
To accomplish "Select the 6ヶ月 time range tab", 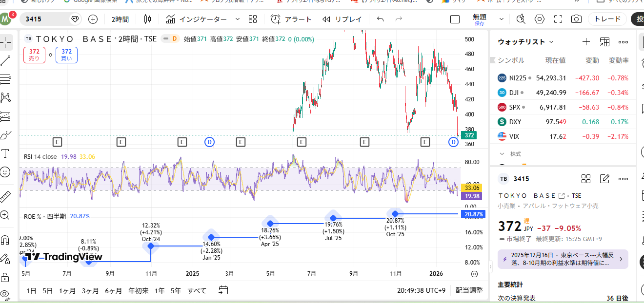I will 113,291.
